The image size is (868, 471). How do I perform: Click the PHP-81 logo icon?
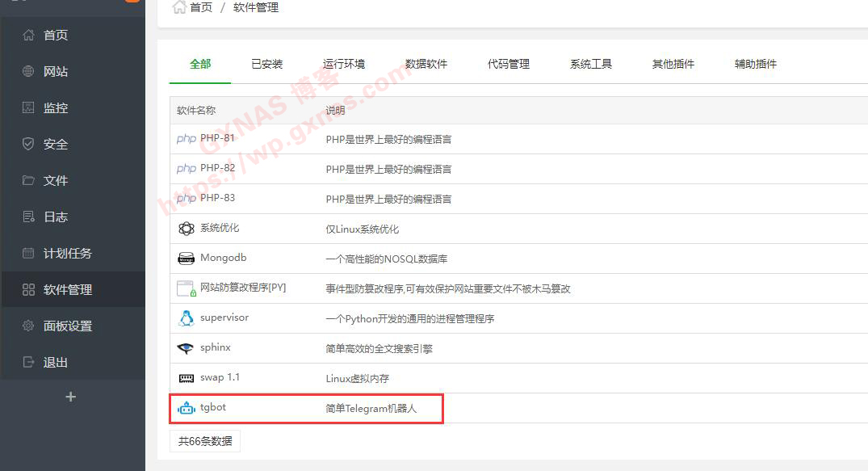point(187,139)
